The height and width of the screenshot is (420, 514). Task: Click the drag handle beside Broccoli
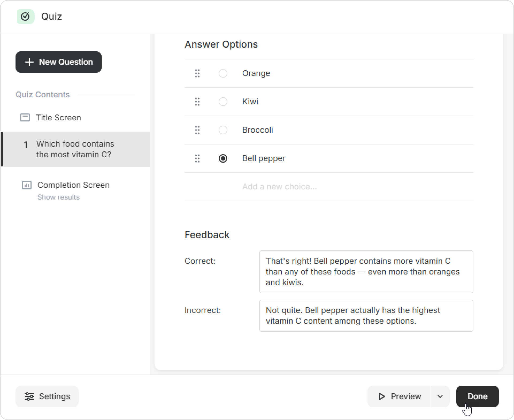(197, 130)
